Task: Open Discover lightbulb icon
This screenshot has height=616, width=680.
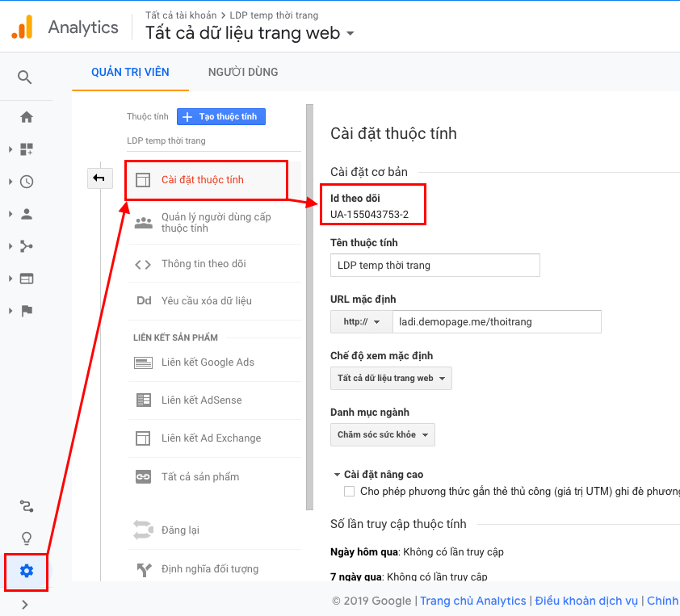Action: (x=27, y=538)
